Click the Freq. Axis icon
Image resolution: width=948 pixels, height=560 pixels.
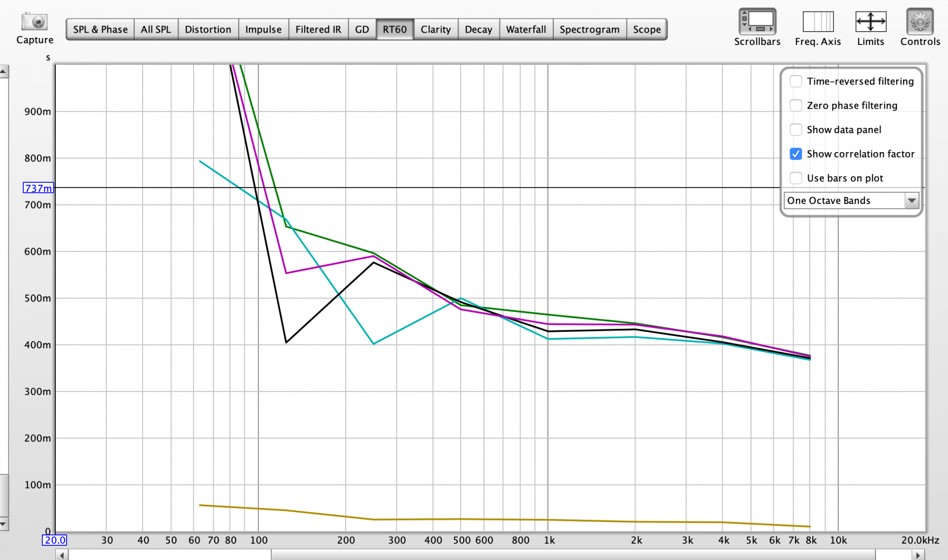[818, 22]
